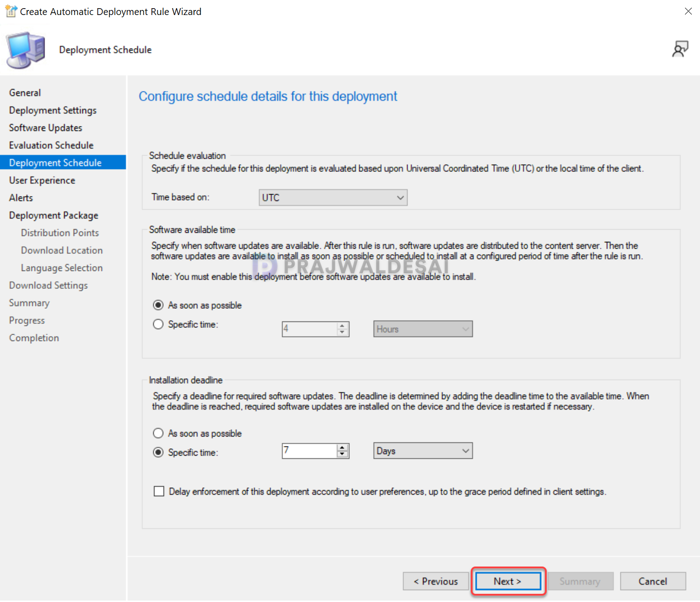The image size is (700, 602).
Task: Click the Cancel button
Action: [653, 581]
